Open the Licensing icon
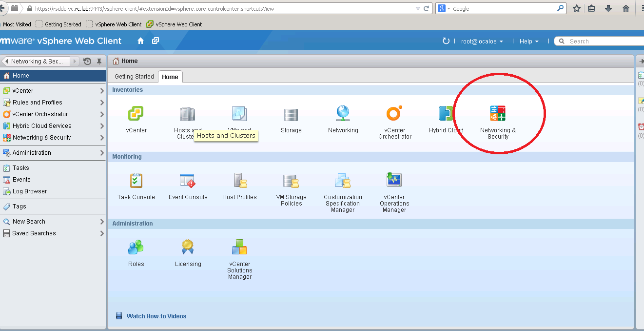Screen dimensions: 644x331 pyautogui.click(x=188, y=248)
